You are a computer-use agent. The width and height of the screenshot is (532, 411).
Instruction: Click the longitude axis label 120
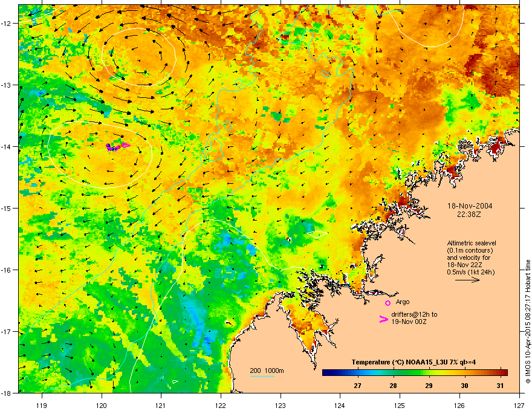point(102,405)
